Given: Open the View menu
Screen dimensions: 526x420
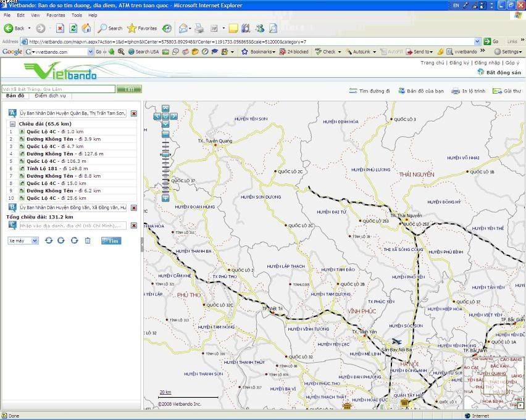Looking at the screenshot, I should tap(35, 15).
